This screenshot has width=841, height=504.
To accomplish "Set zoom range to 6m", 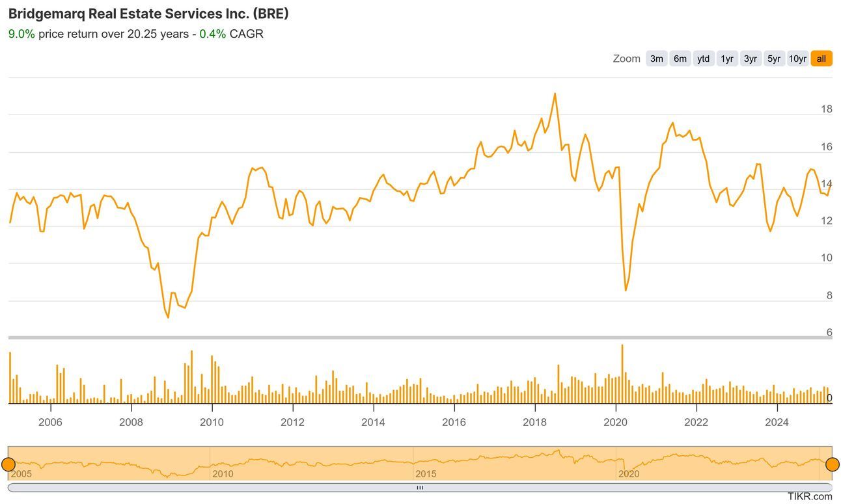I will coord(680,59).
